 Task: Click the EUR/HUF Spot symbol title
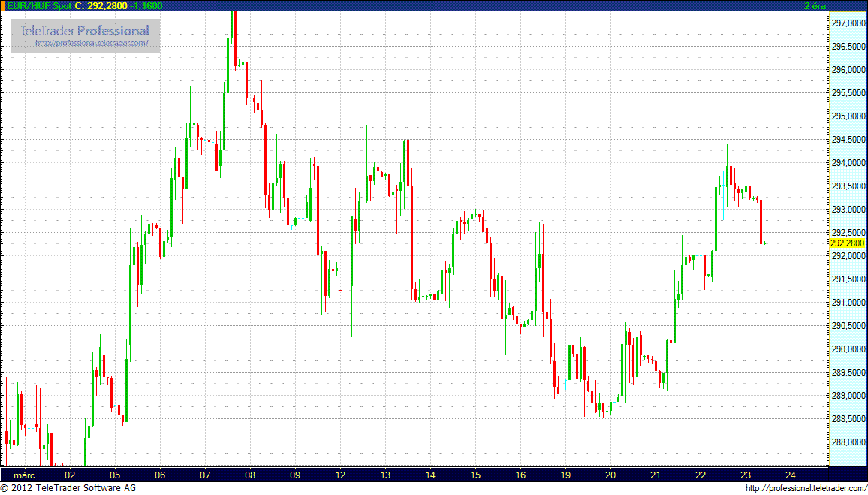[x=39, y=5]
